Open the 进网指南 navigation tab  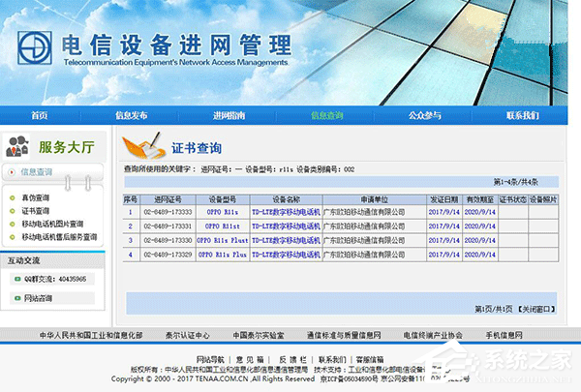[x=229, y=115]
